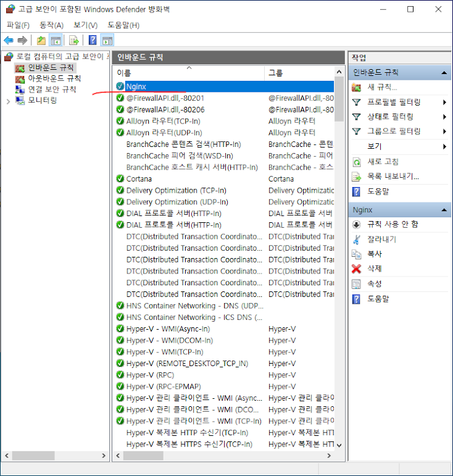The height and width of the screenshot is (476, 453).
Task: Open the 보기 submenu arrow in actions
Action: [444, 146]
